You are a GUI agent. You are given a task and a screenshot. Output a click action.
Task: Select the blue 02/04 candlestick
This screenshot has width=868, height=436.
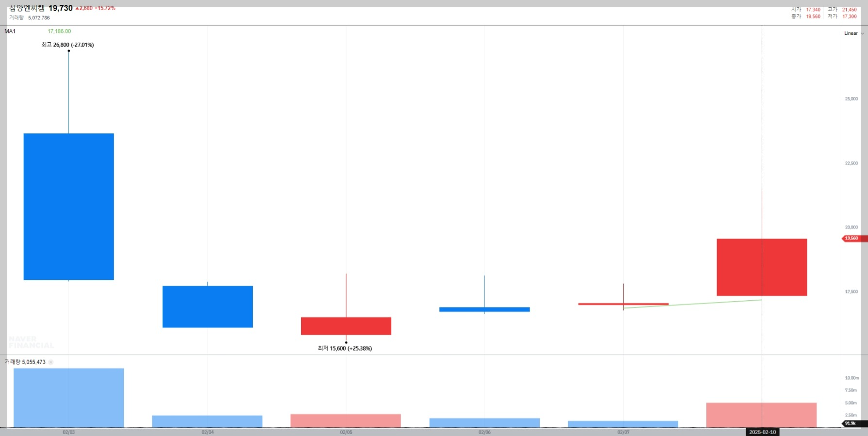click(x=208, y=307)
